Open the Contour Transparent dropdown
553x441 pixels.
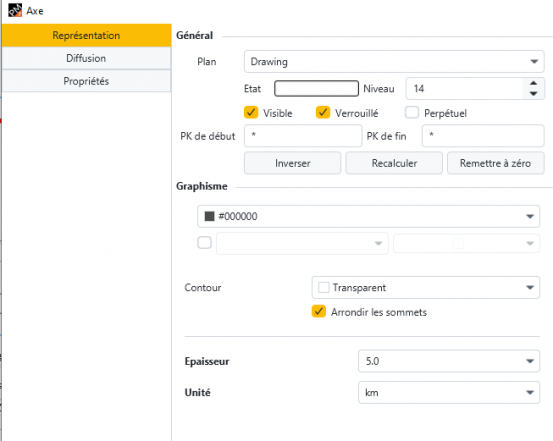[x=426, y=288]
